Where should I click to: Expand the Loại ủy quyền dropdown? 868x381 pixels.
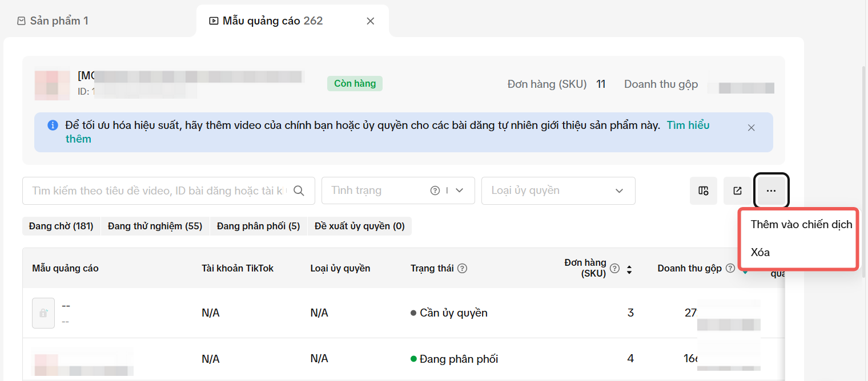619,190
